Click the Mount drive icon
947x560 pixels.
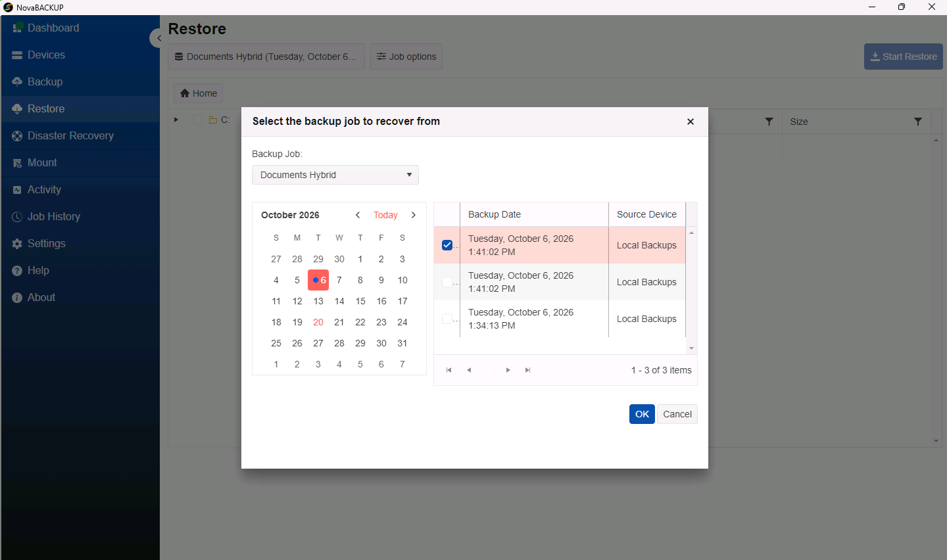coord(17,163)
